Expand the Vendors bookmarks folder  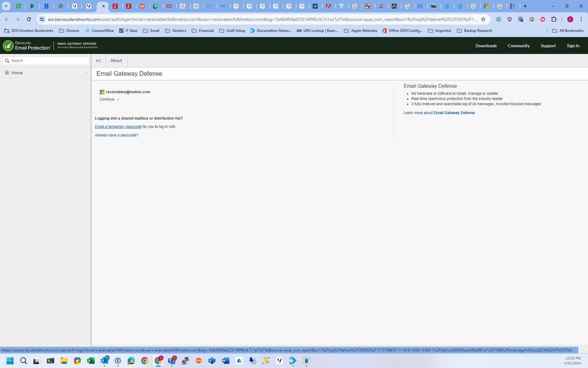(175, 31)
